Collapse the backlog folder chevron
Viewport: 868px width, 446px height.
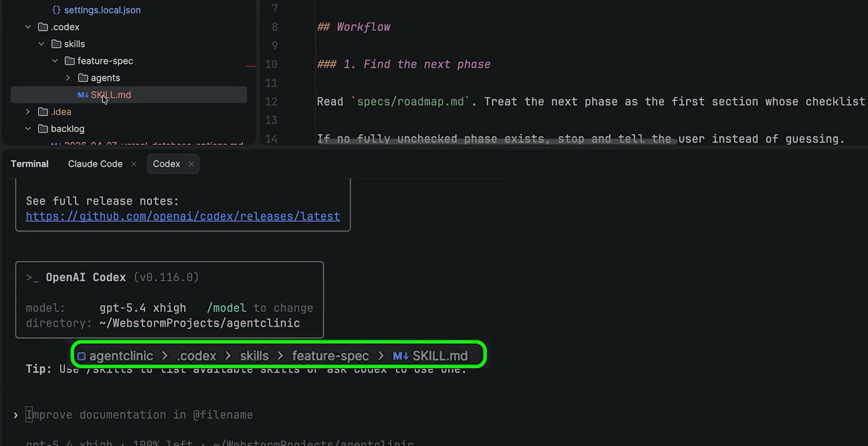28,129
